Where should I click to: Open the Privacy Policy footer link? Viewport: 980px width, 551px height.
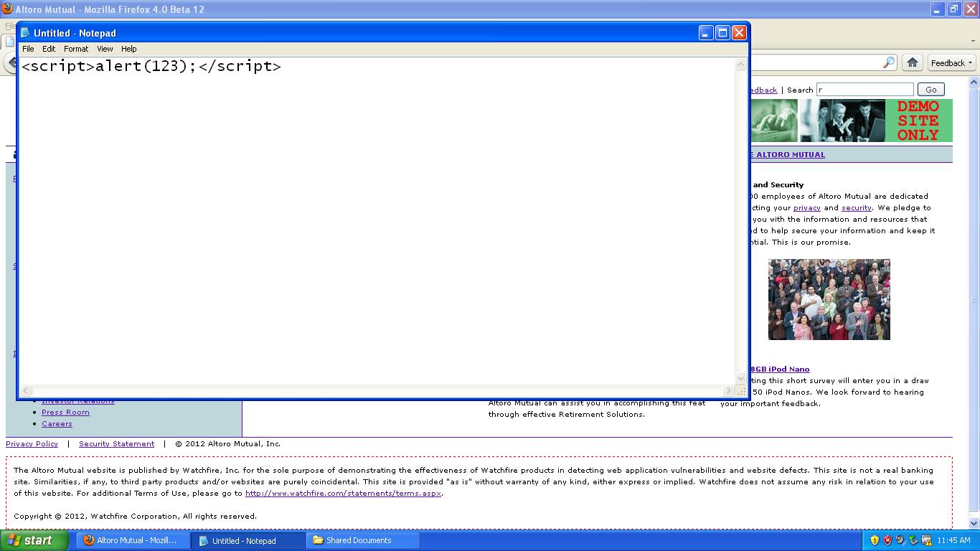[x=32, y=443]
